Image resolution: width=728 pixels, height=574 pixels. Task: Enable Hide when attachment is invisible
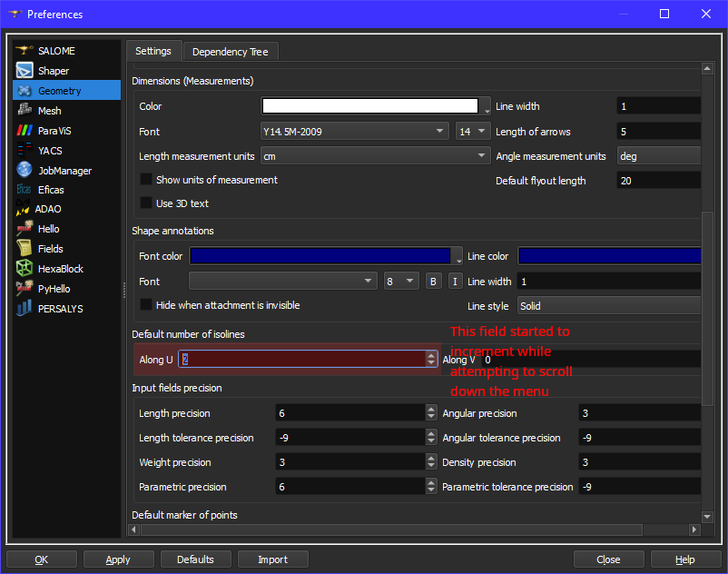[146, 305]
